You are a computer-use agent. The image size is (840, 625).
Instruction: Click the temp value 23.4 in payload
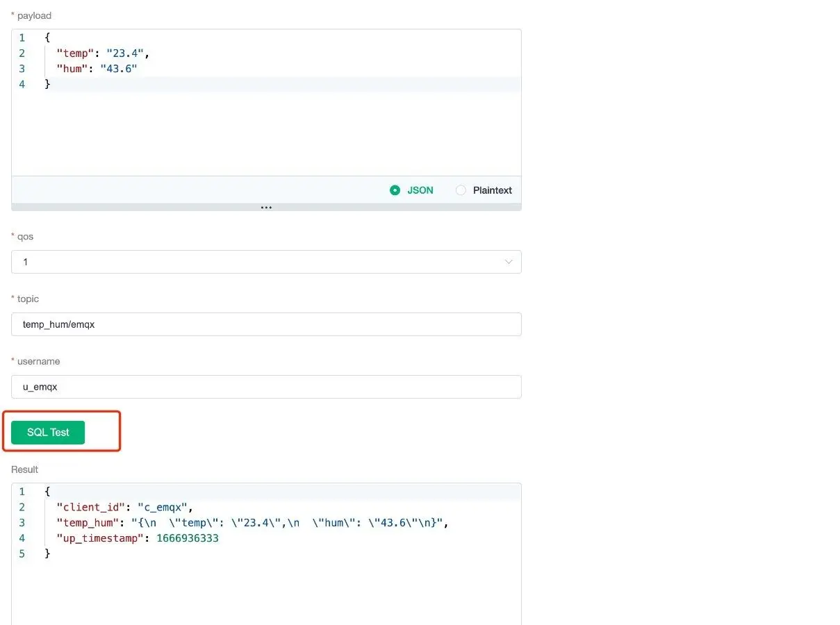125,53
